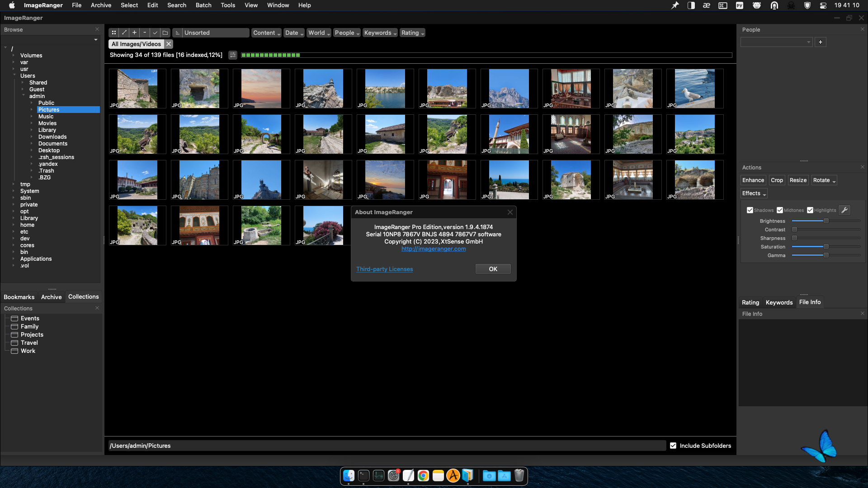The height and width of the screenshot is (488, 868).
Task: Switch to the Bookmarks tab
Action: [19, 297]
